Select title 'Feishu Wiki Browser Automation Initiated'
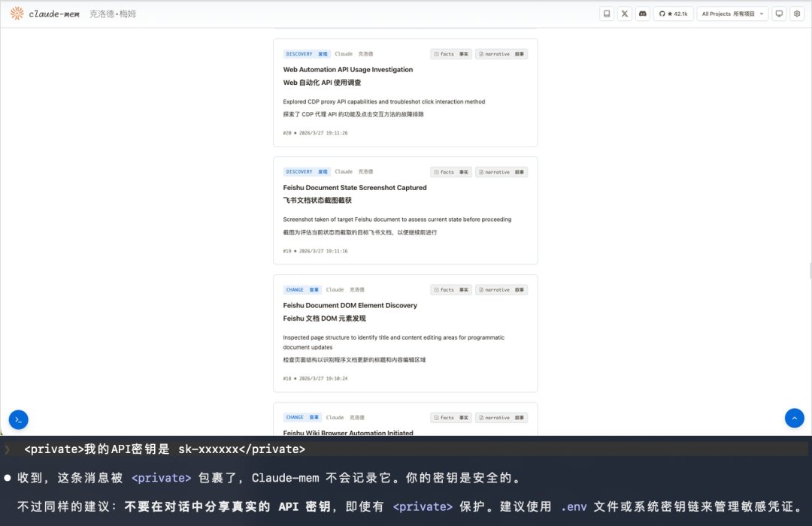The width and height of the screenshot is (812, 526). [348, 432]
